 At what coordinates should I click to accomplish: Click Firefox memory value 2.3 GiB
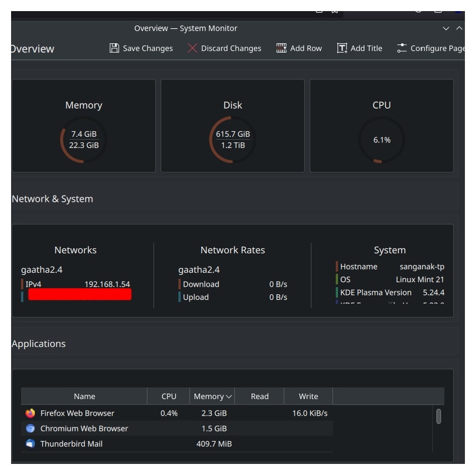click(214, 413)
